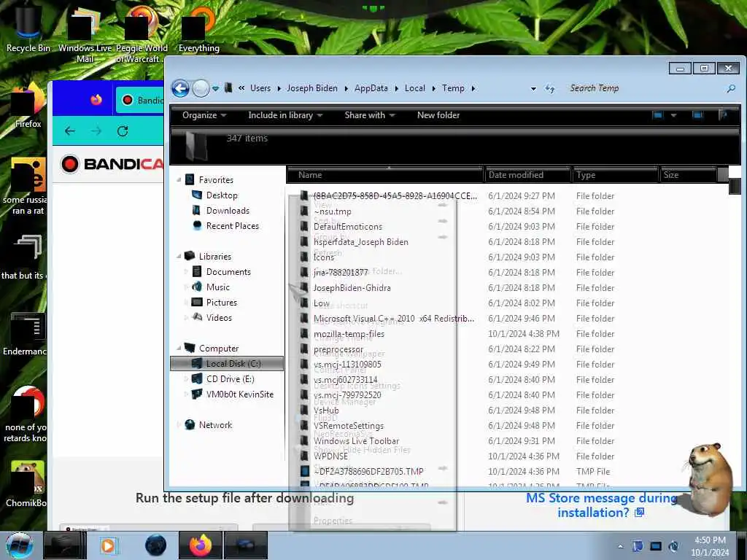The image size is (747, 560).
Task: Open the Pictures library
Action: pos(222,303)
